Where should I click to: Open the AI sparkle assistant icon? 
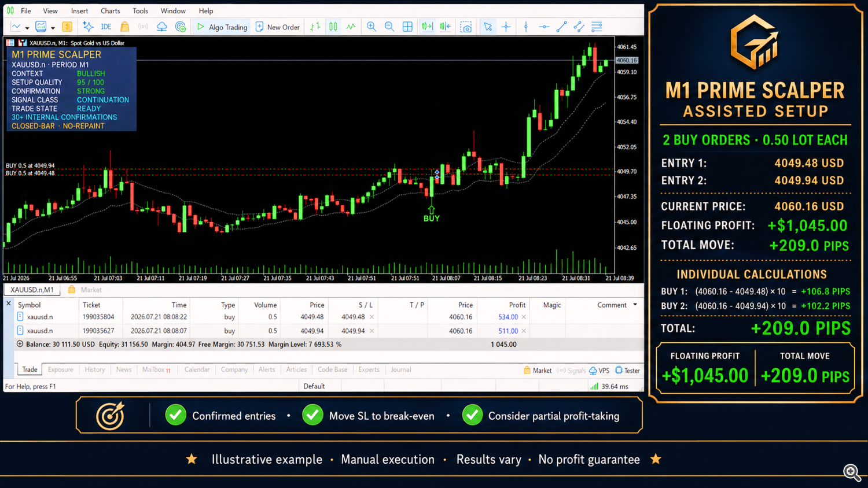pyautogui.click(x=88, y=27)
